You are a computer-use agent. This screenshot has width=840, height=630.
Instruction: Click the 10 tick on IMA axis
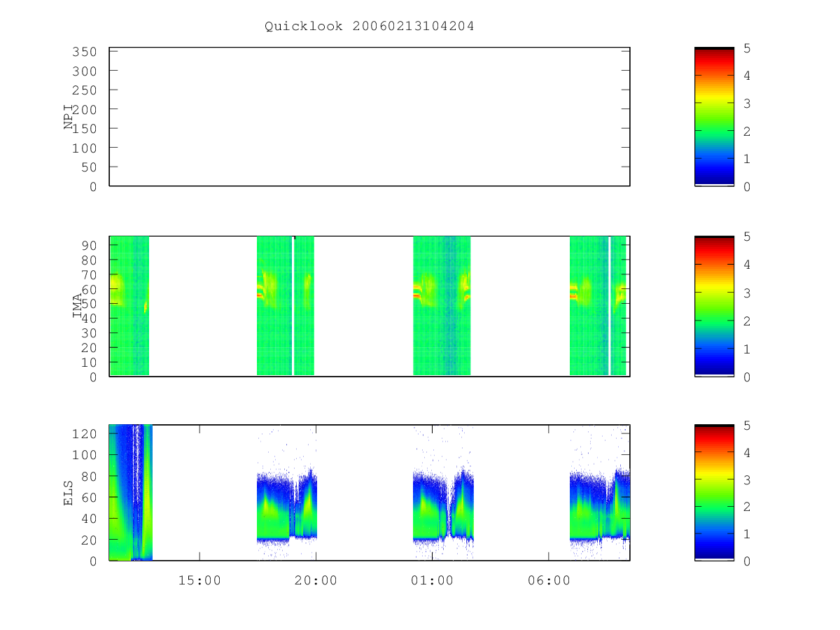point(87,363)
